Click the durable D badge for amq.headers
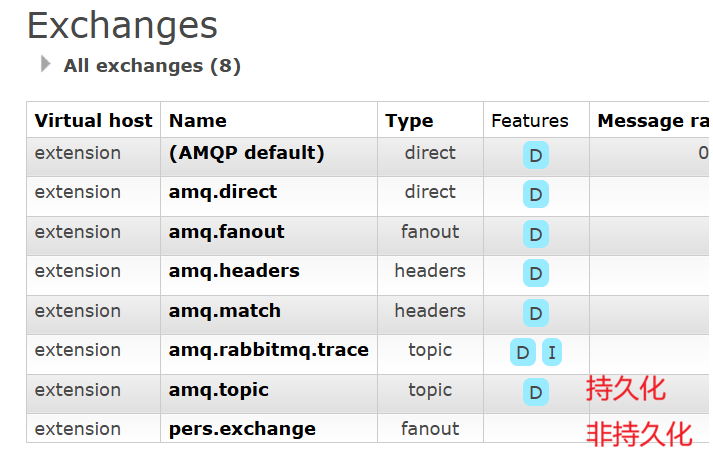Screen dimensions: 713x454 coord(536,273)
